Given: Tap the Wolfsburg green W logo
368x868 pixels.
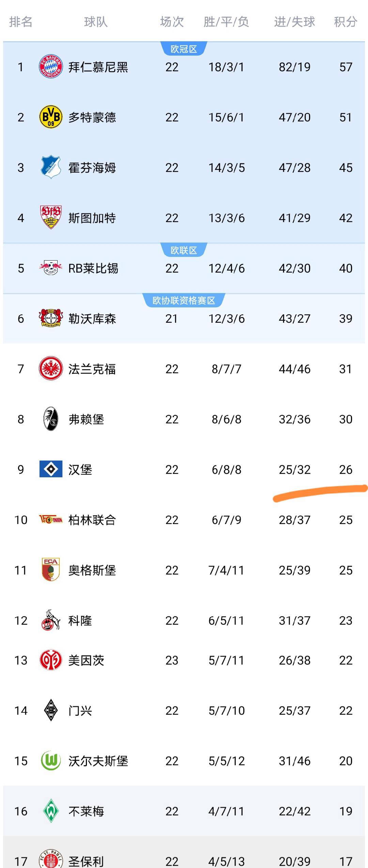Looking at the screenshot, I should (x=51, y=761).
